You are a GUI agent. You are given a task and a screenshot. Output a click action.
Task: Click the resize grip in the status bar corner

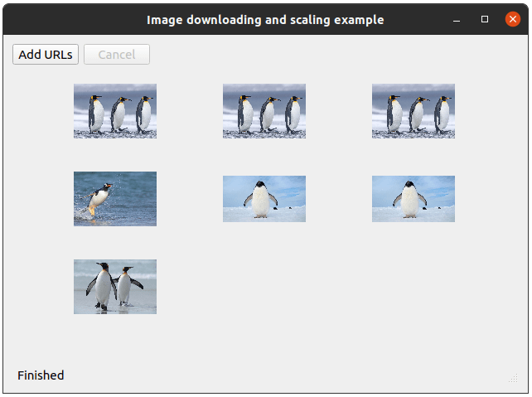(x=513, y=378)
